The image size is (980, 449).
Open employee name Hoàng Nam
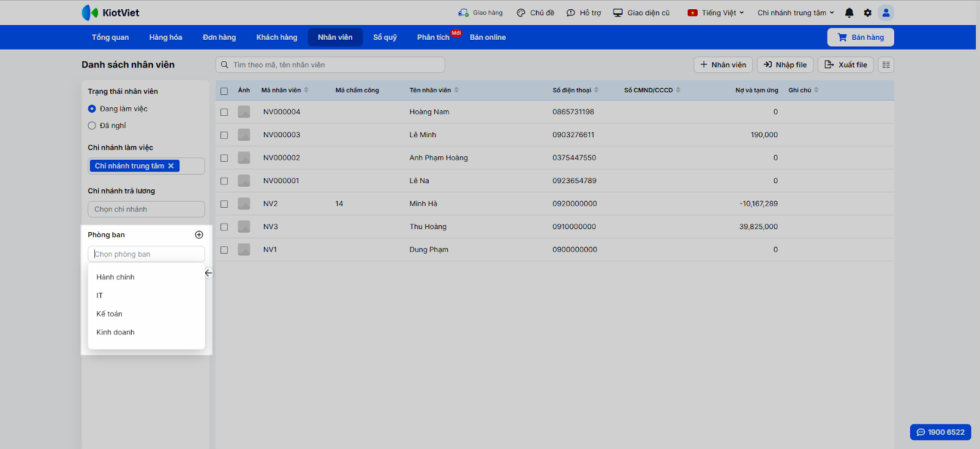[429, 112]
